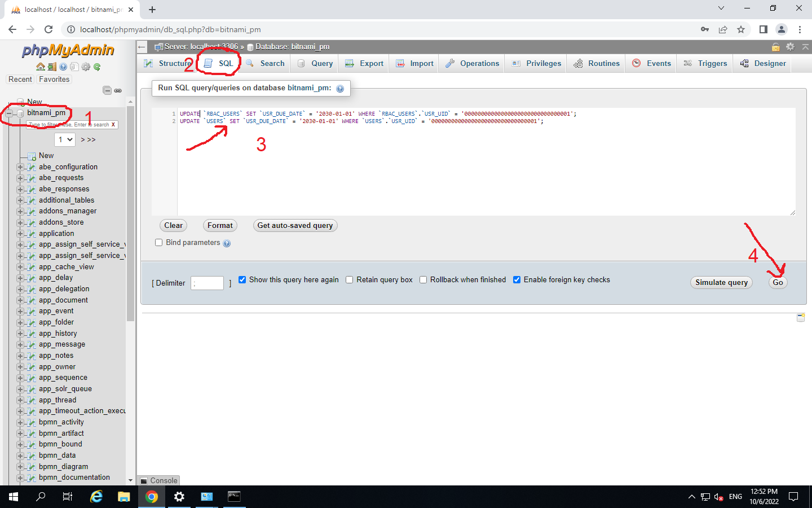Click the taskbar Search magnifier icon
The width and height of the screenshot is (812, 508).
point(41,497)
